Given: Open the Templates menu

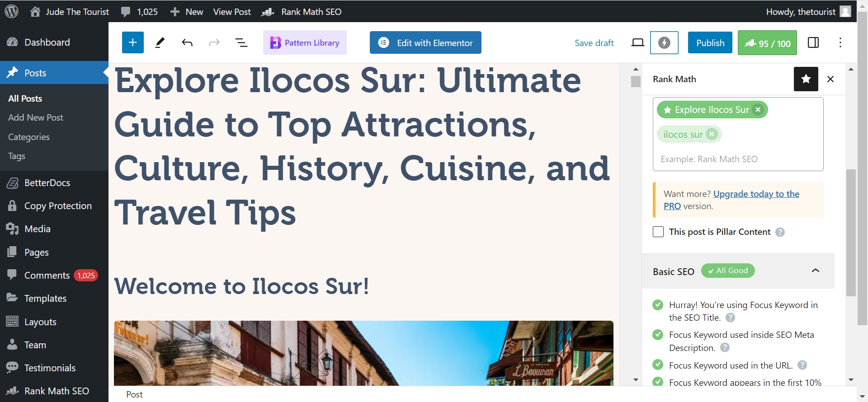Looking at the screenshot, I should 54,298.
